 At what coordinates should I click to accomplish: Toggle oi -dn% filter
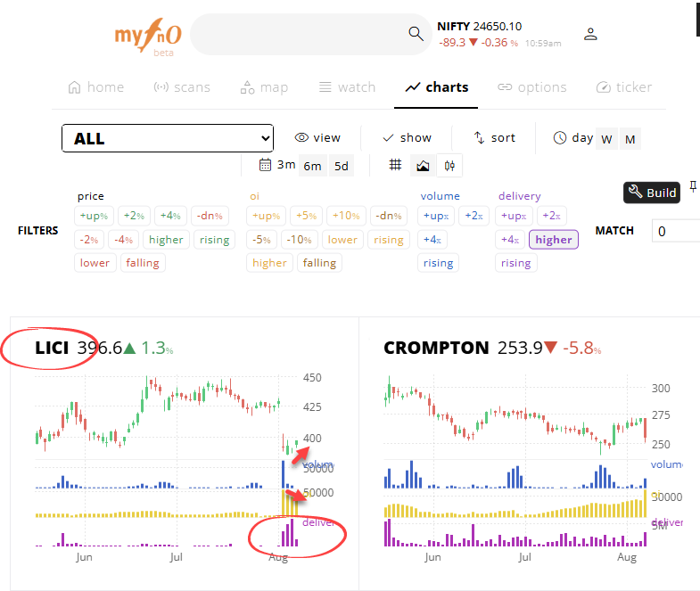(x=389, y=216)
